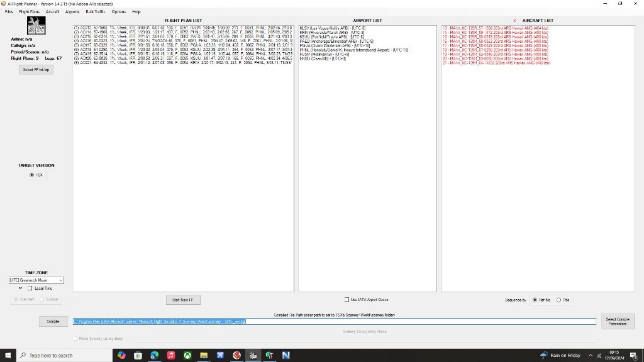The width and height of the screenshot is (644, 362).
Task: Select flight plan (5) AC#17 row
Action: [x=183, y=45]
